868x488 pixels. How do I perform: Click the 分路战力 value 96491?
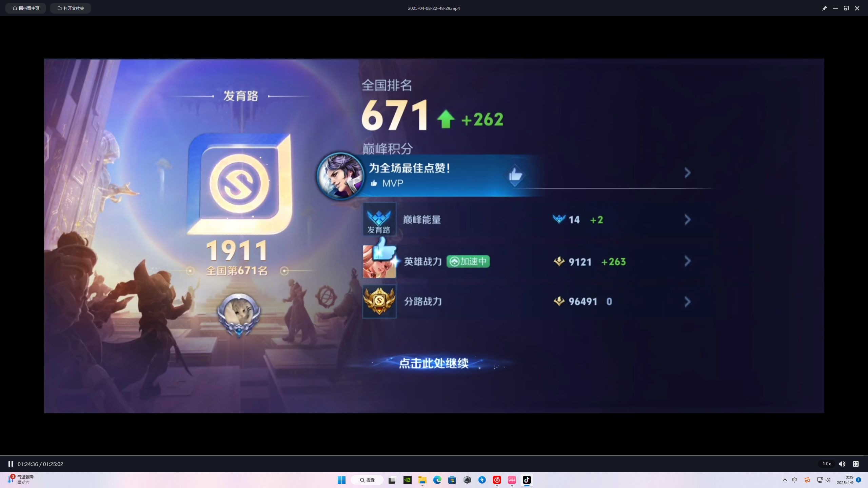[x=583, y=301]
